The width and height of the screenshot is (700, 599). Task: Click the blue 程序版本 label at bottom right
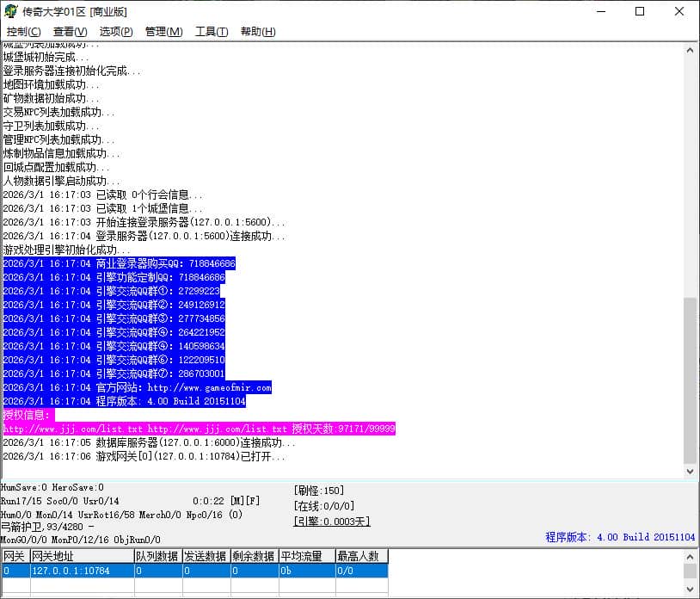point(620,537)
